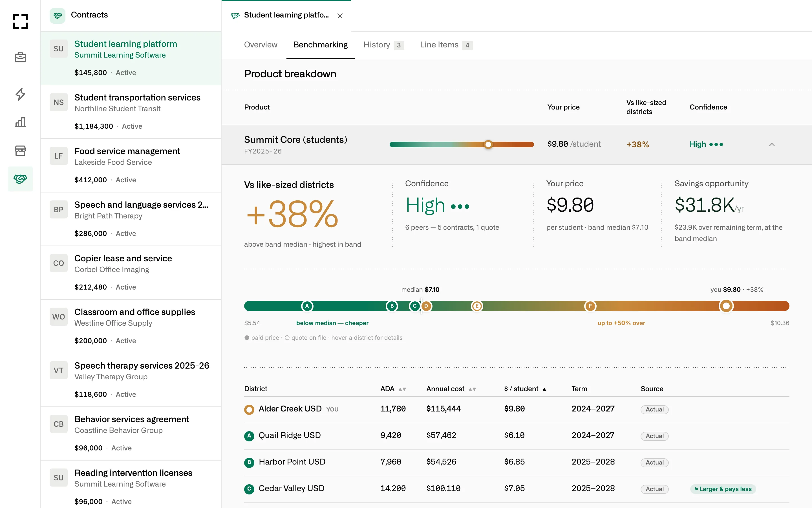Click Alder Creek USD orange ring icon
812x508 pixels.
(x=249, y=410)
